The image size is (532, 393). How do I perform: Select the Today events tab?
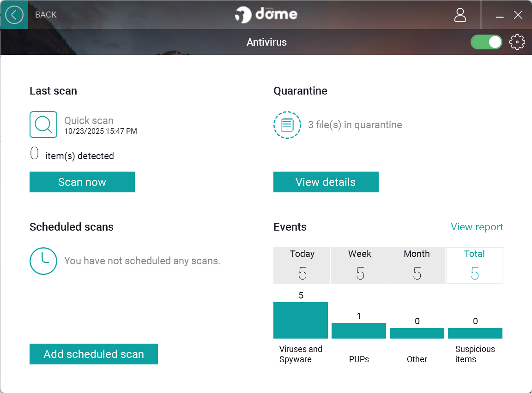(302, 265)
